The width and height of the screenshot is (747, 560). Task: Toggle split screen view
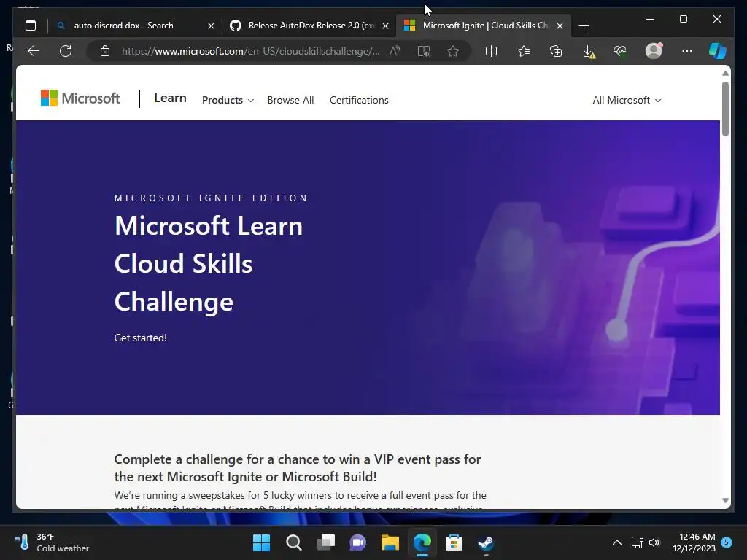491,51
